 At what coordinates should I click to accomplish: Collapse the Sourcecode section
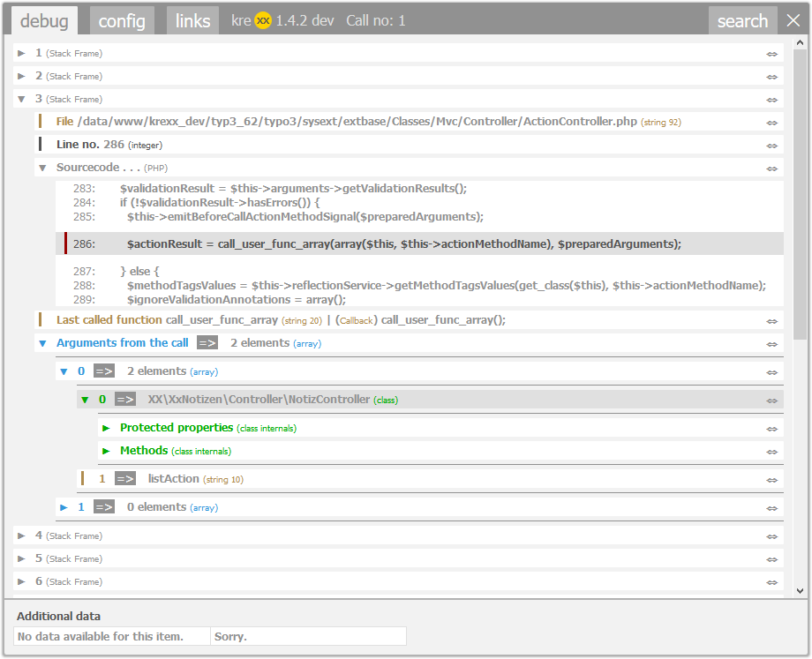pyautogui.click(x=42, y=168)
